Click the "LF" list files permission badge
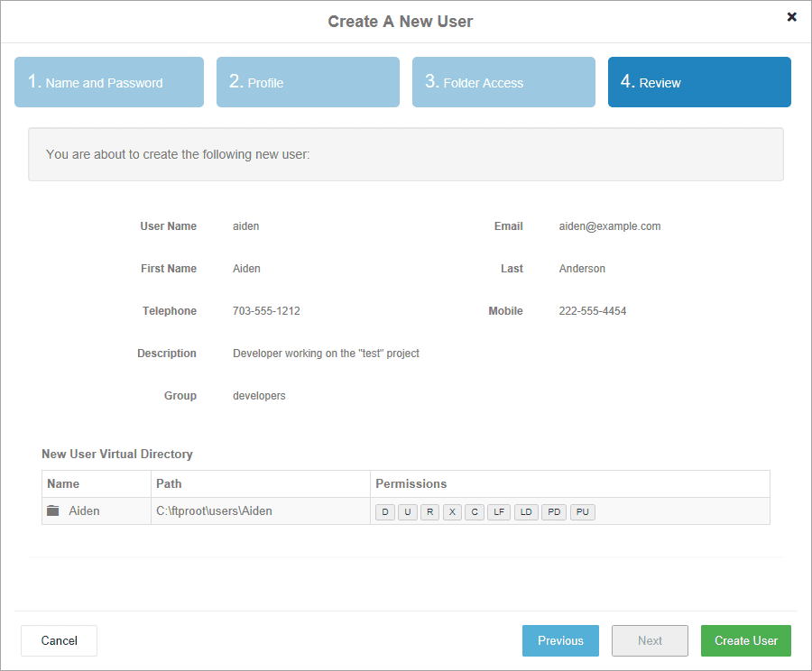The height and width of the screenshot is (671, 812). pyautogui.click(x=498, y=511)
